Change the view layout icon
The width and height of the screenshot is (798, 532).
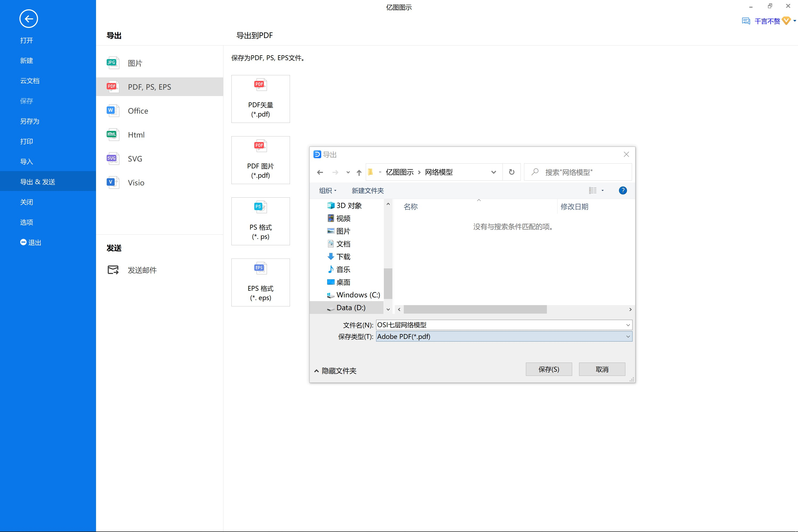tap(593, 190)
